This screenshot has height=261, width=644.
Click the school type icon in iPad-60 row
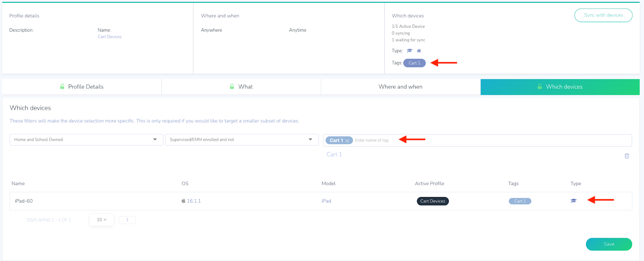point(574,201)
